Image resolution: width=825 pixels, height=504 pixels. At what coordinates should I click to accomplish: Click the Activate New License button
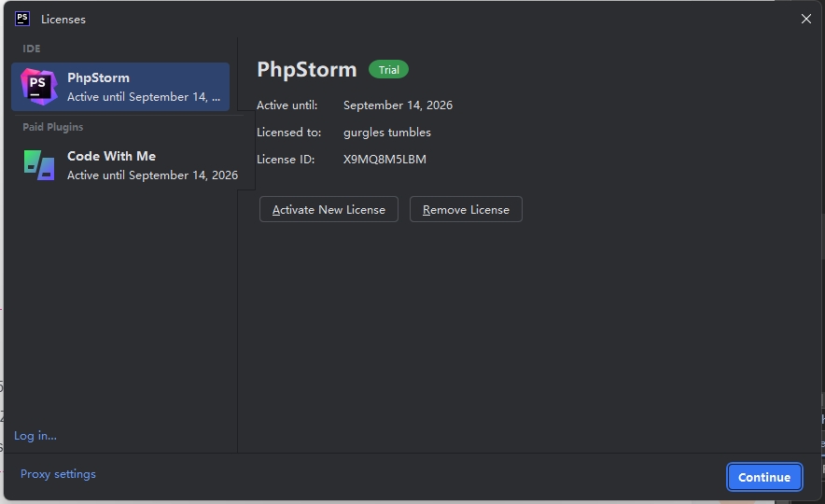tap(329, 209)
